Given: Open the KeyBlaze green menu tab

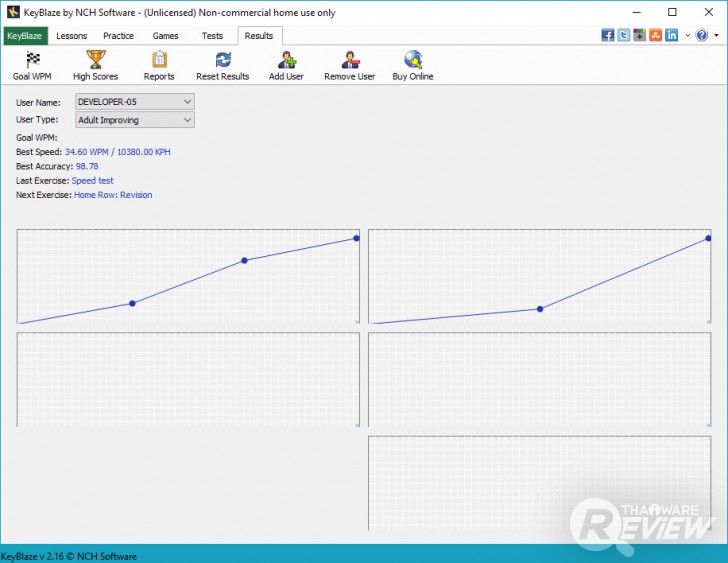Looking at the screenshot, I should (26, 36).
